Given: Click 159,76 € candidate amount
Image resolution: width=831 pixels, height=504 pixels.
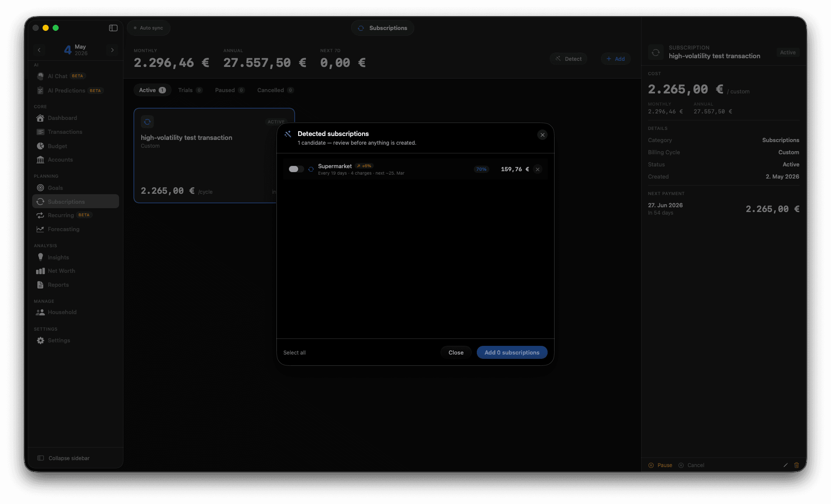Looking at the screenshot, I should 515,169.
